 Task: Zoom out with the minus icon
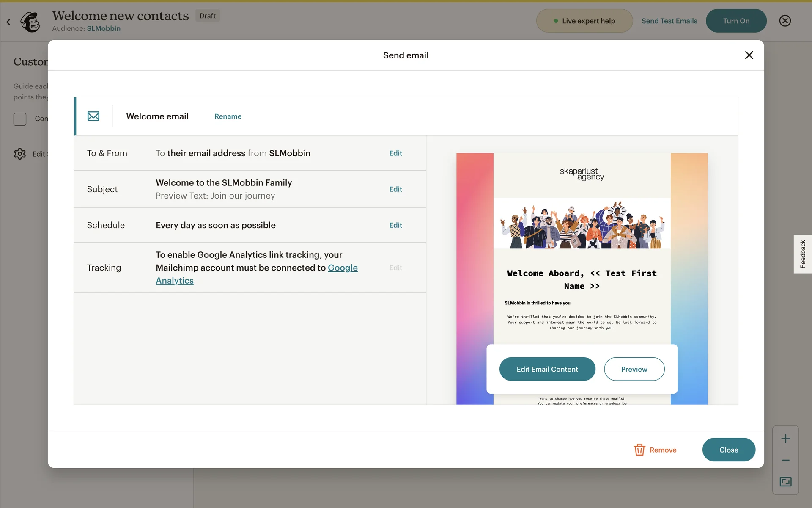(x=785, y=460)
